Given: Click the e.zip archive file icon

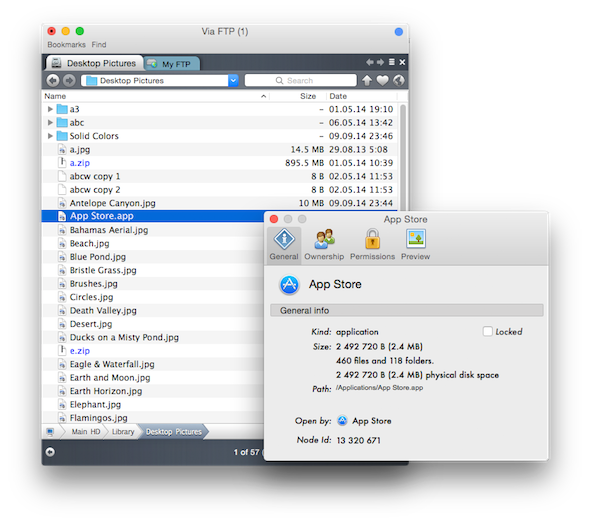Looking at the screenshot, I should (62, 351).
